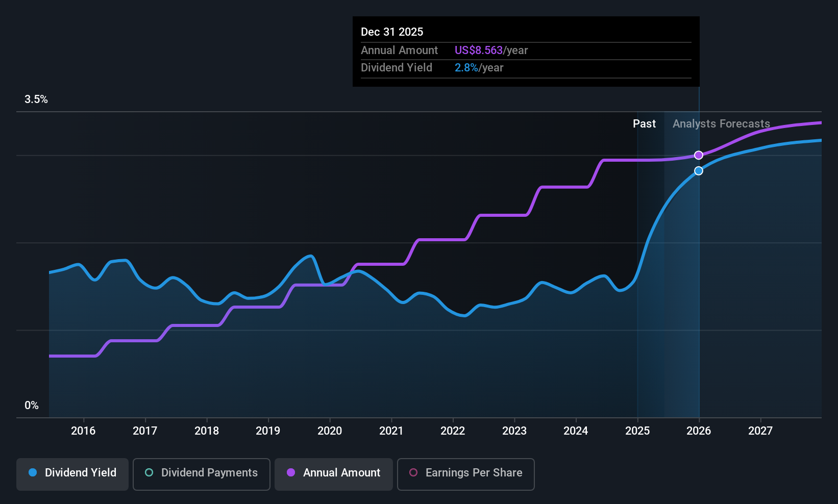Click the Dec 31 2025 tooltip date
This screenshot has height=504, width=838.
(392, 32)
